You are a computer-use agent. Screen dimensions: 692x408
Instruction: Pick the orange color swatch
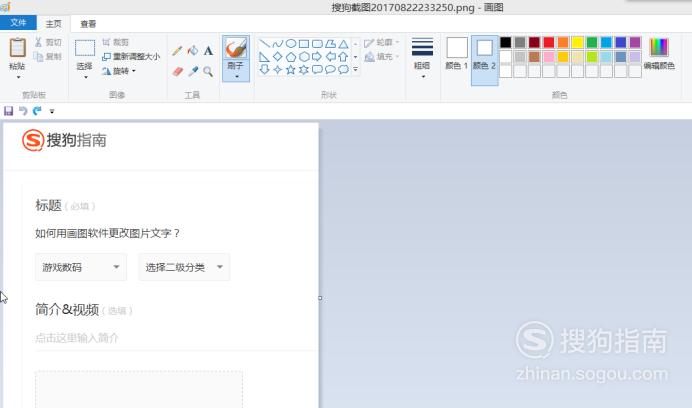pyautogui.click(x=563, y=42)
